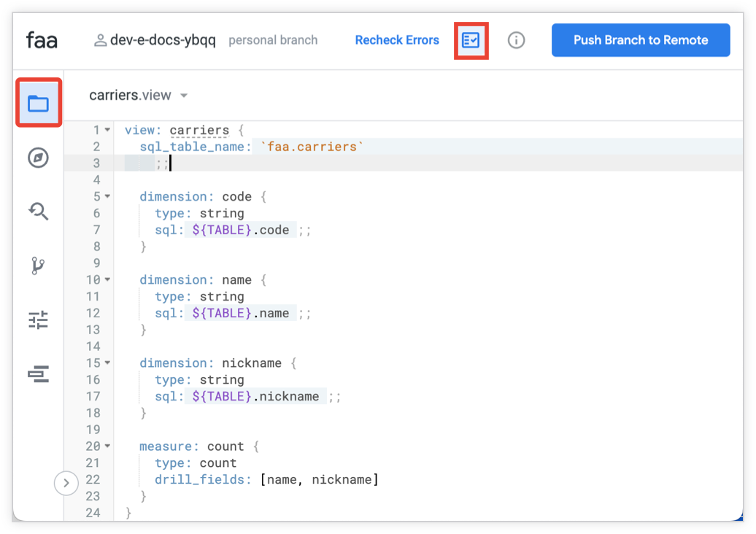The image size is (756, 534).
Task: Open the project settings sliders icon
Action: (x=38, y=320)
